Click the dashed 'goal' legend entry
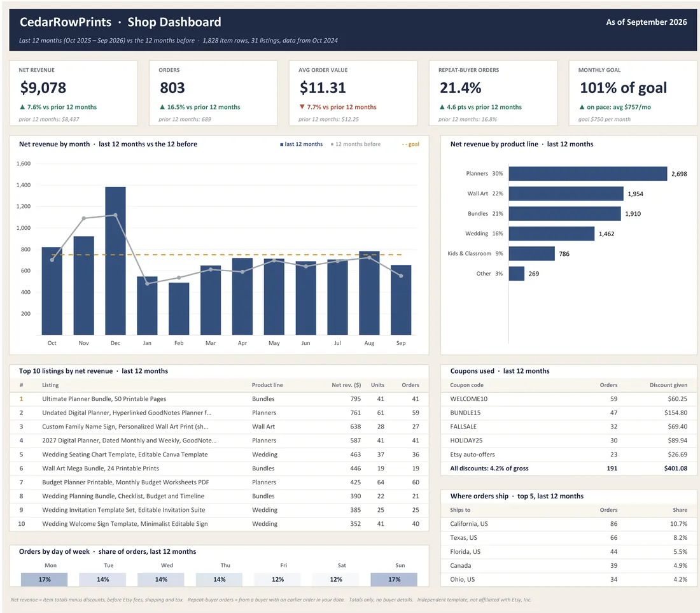 [x=410, y=144]
